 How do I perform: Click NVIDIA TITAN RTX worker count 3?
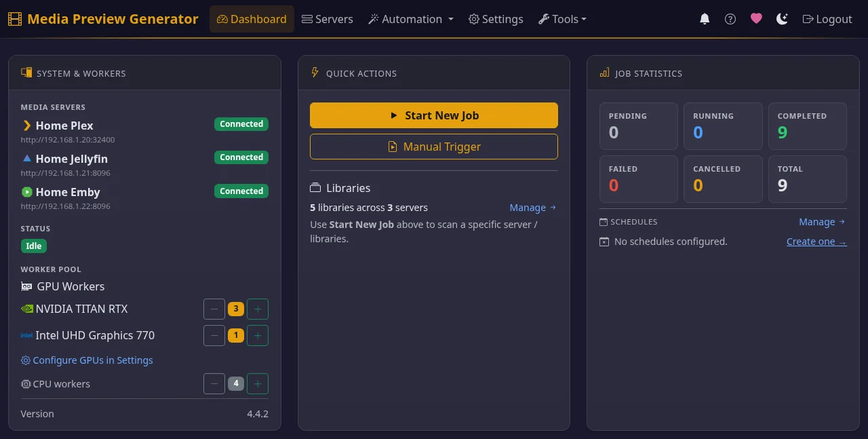click(x=236, y=309)
